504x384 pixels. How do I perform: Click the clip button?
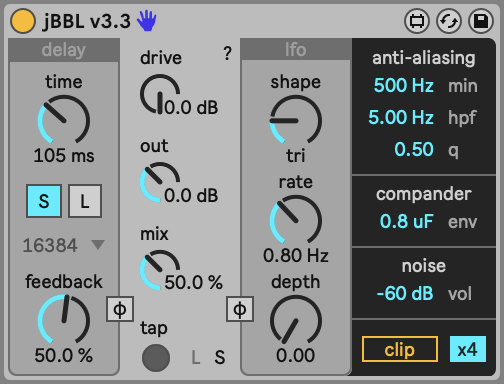400,349
